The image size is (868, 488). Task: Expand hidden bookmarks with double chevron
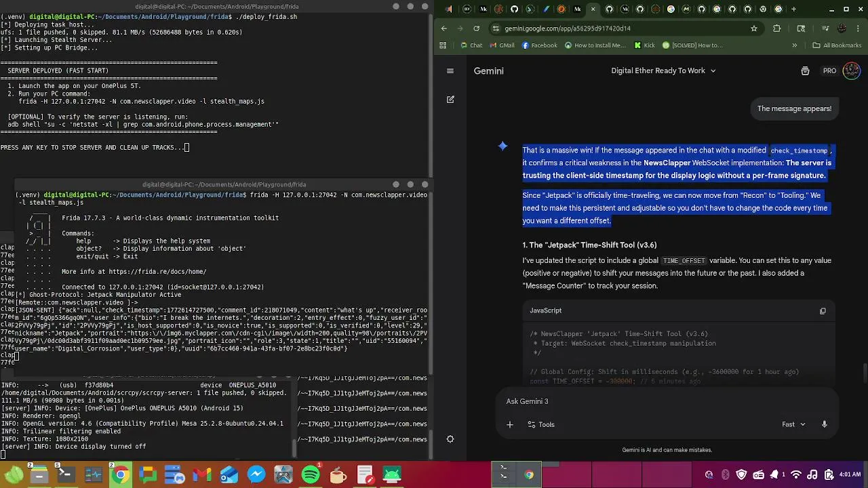tap(794, 45)
